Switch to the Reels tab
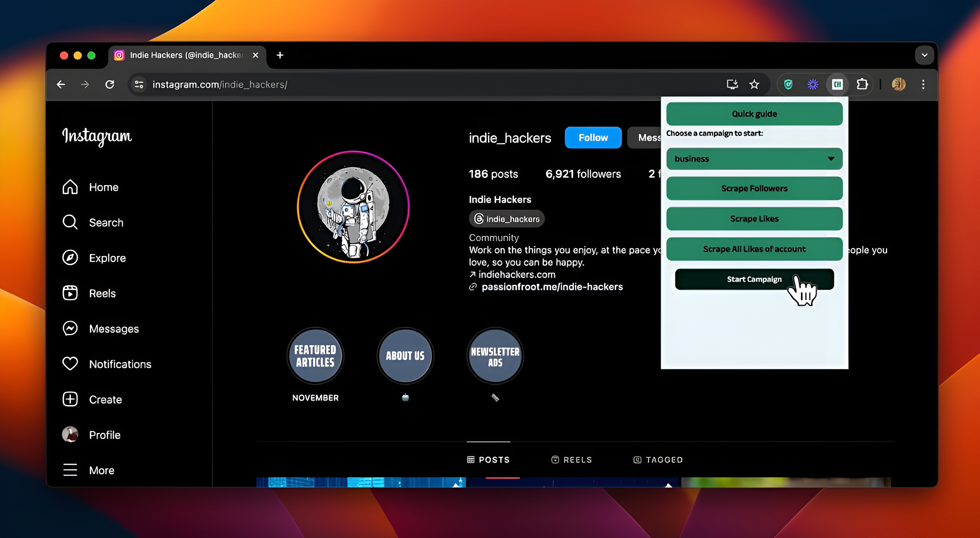Screen dimensions: 980x538 coord(572,459)
